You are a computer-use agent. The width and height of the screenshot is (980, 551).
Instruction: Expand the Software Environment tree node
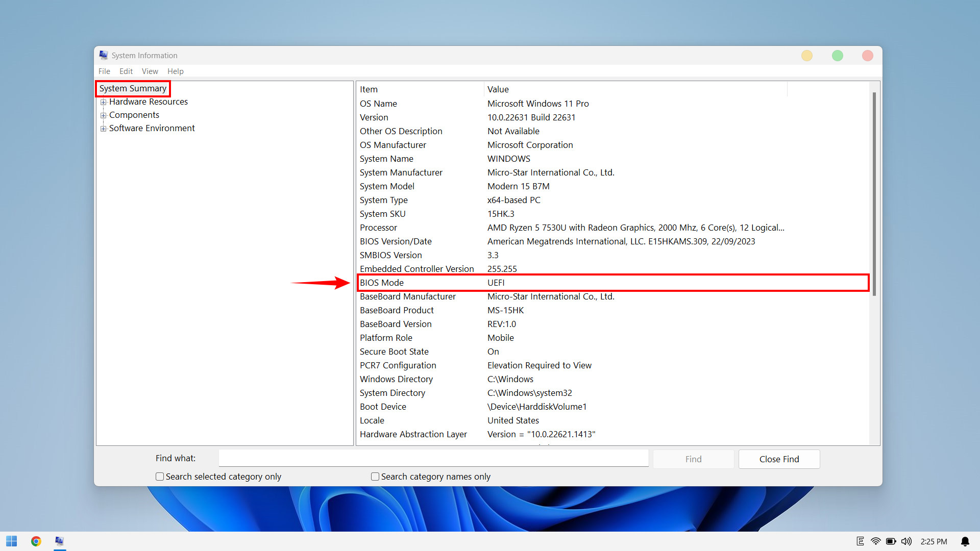tap(104, 129)
